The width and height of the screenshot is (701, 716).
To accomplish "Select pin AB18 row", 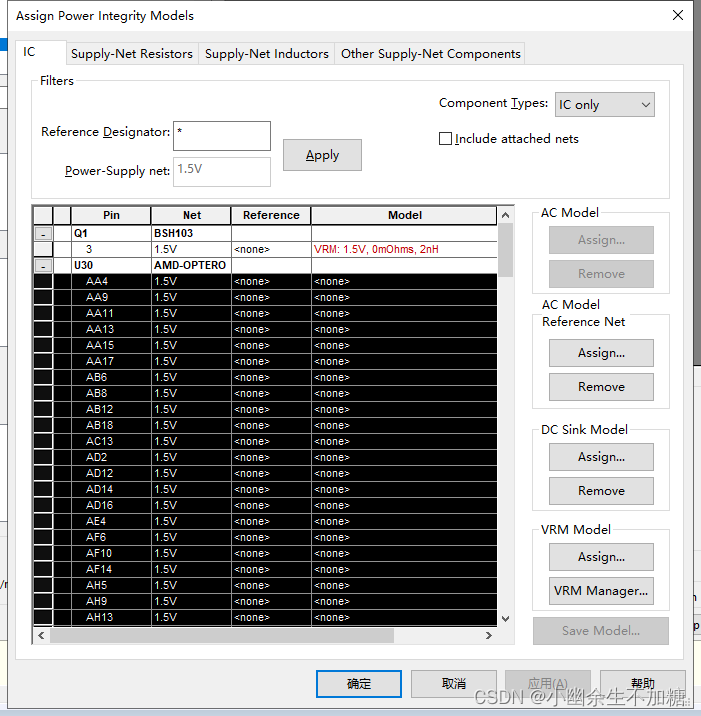I will click(x=265, y=425).
